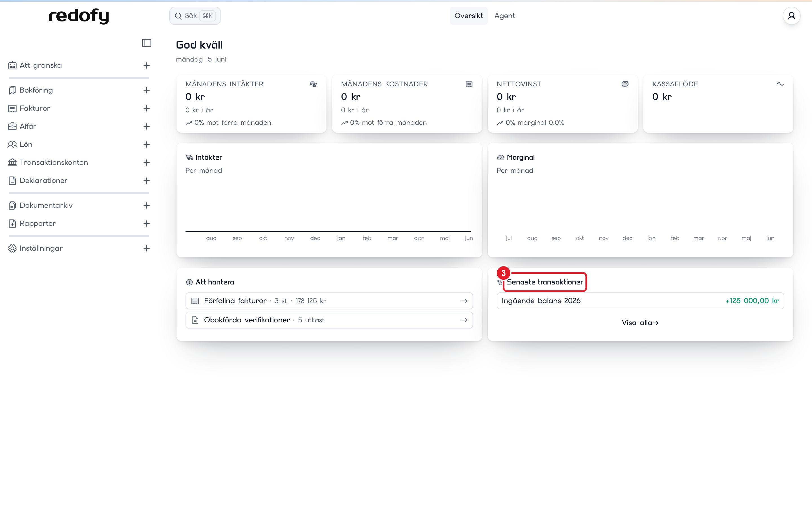Click the God kväll heading

point(199,45)
